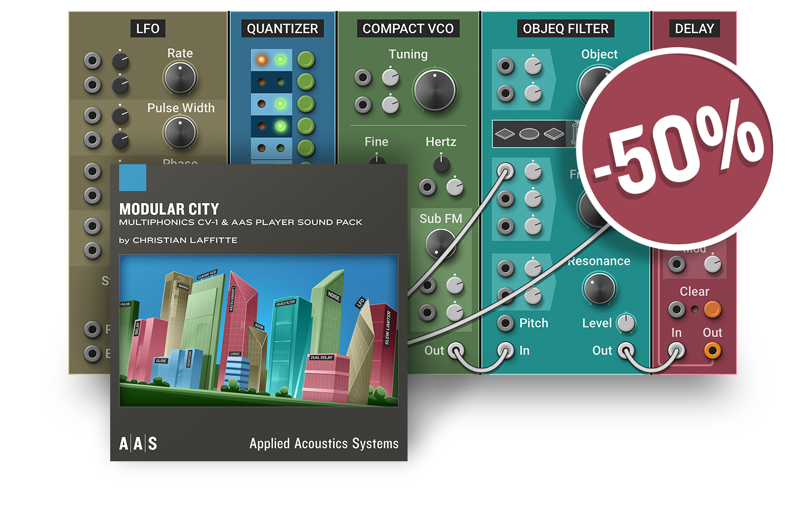The height and width of the screenshot is (520, 812).
Task: Click the Delay orange Out jack
Action: pyautogui.click(x=712, y=350)
